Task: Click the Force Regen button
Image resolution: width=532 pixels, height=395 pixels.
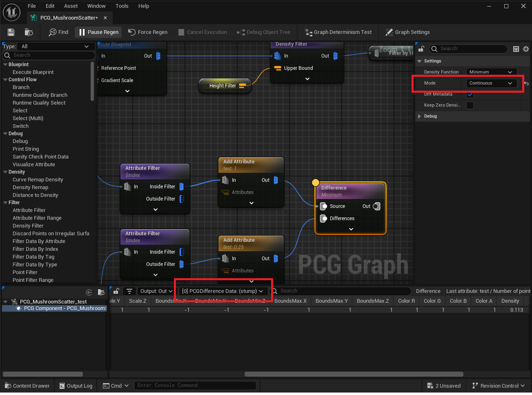Action: 148,32
